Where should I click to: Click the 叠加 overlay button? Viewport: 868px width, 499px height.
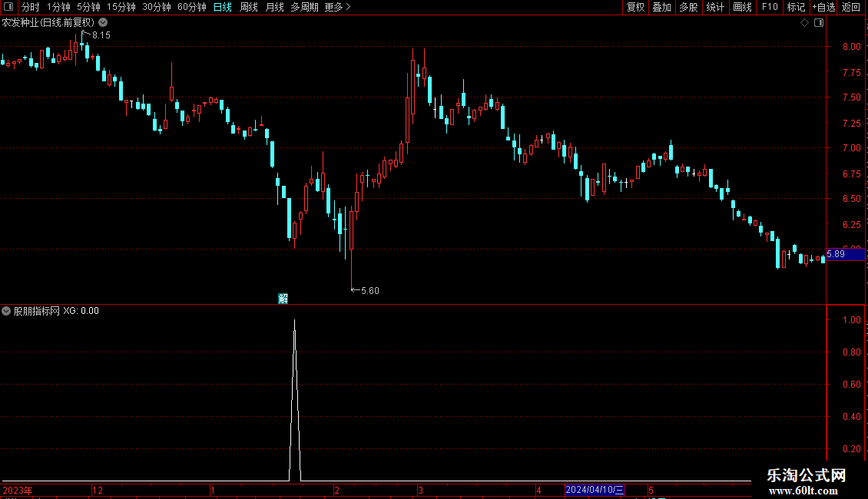click(661, 7)
